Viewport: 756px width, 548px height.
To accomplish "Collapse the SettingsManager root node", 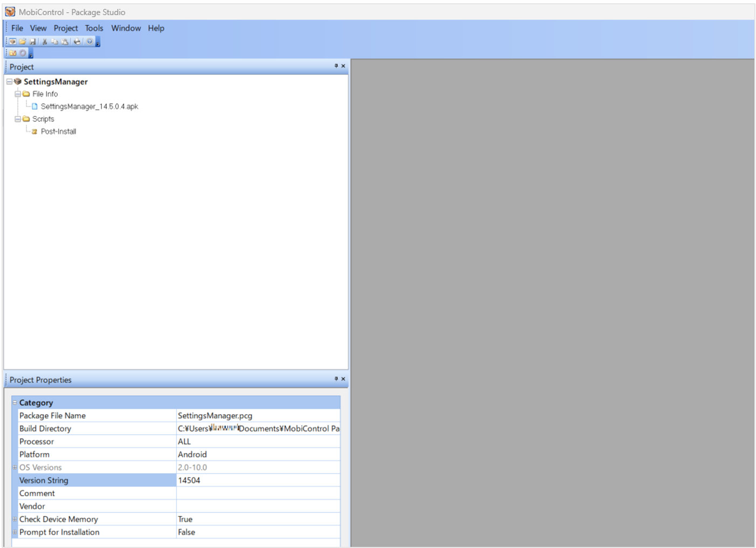I will tap(9, 81).
